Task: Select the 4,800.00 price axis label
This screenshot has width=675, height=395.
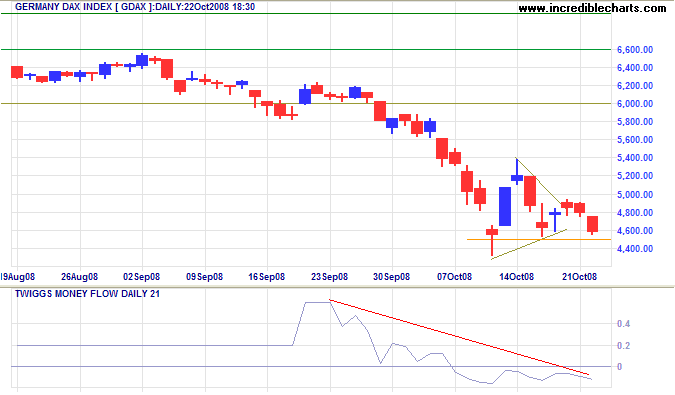Action: pyautogui.click(x=635, y=213)
